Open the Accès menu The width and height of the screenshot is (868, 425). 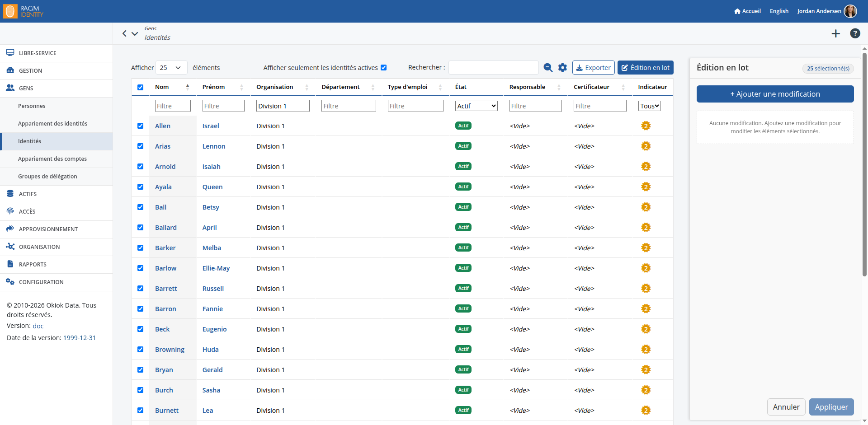57,212
